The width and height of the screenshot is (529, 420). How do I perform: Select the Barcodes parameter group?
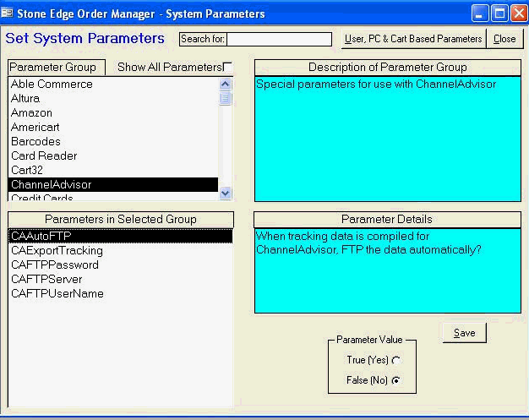[x=113, y=141]
